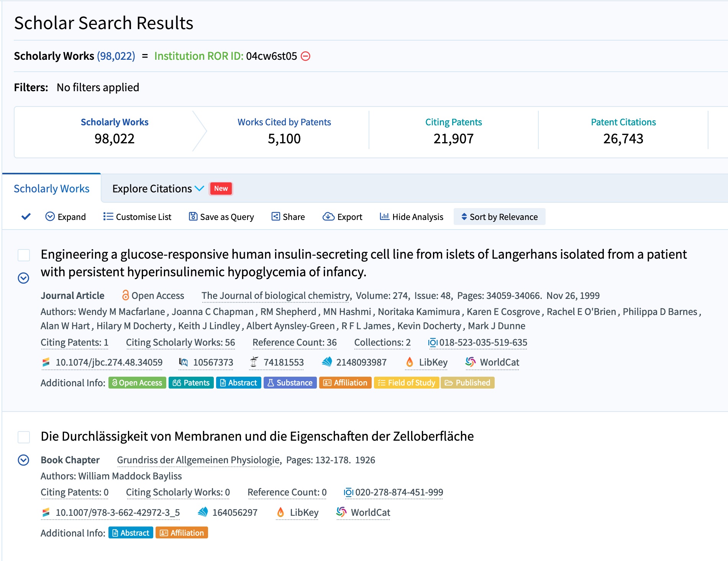Screen dimensions: 728x561
Task: Tick the checkbox for Die Durchlässigkeit von Membranen
Action: (24, 437)
